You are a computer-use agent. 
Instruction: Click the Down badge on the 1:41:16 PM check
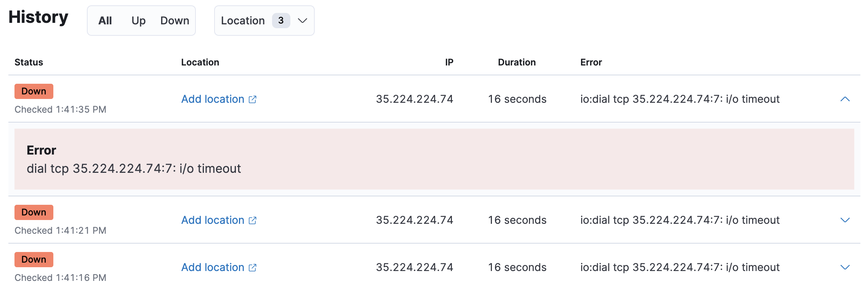33,259
